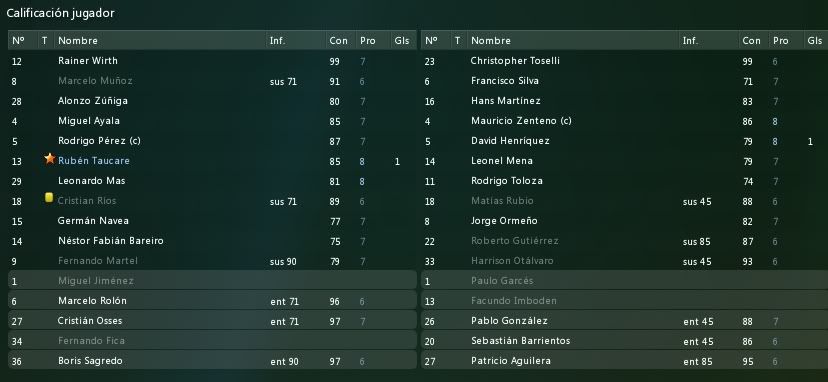Click the left table Gls column header

(x=401, y=41)
